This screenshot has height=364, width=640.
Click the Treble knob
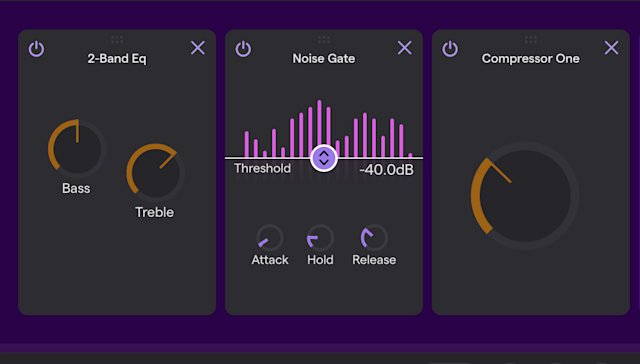point(156,173)
